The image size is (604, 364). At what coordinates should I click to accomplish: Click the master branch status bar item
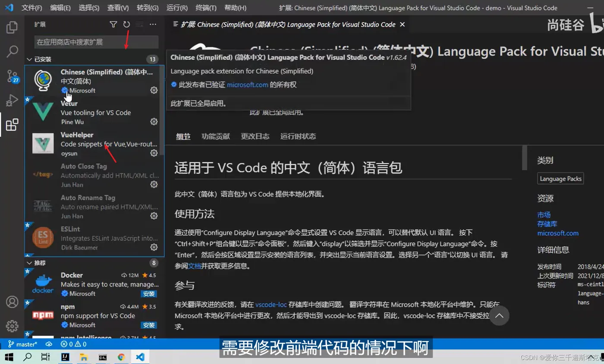[x=22, y=344]
